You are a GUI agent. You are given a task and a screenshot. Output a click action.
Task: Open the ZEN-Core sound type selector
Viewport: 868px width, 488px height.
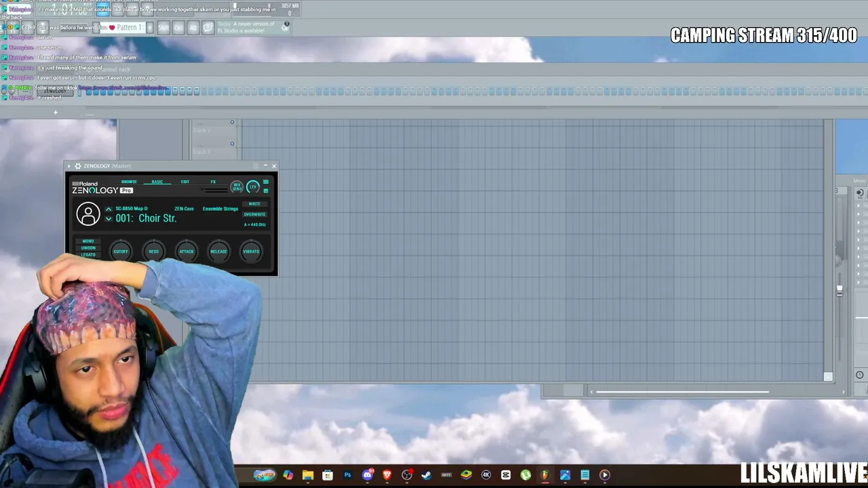click(184, 209)
